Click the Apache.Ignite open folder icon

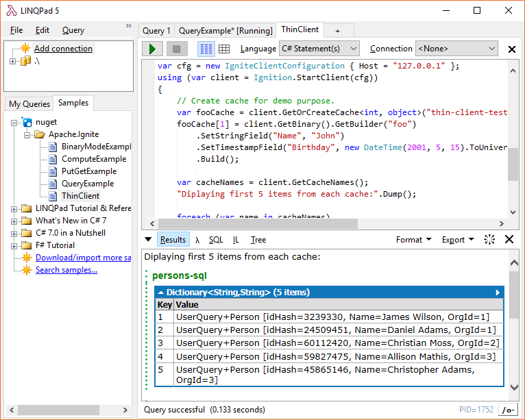(40, 134)
